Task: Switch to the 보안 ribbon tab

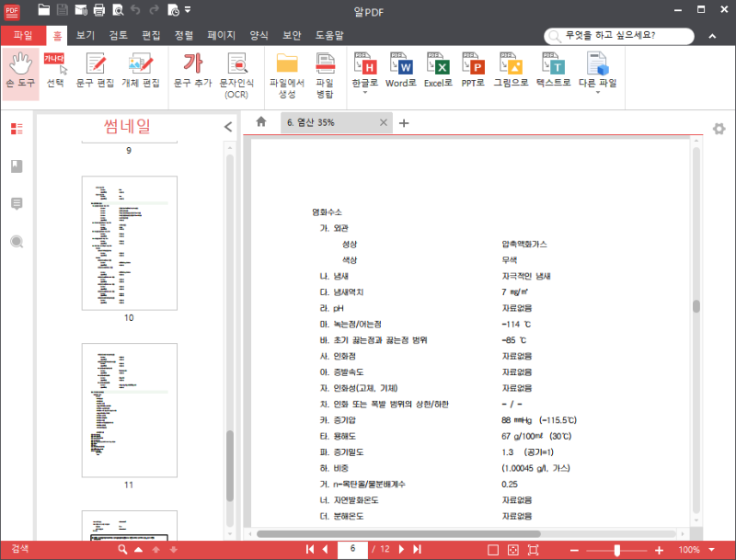Action: point(292,35)
